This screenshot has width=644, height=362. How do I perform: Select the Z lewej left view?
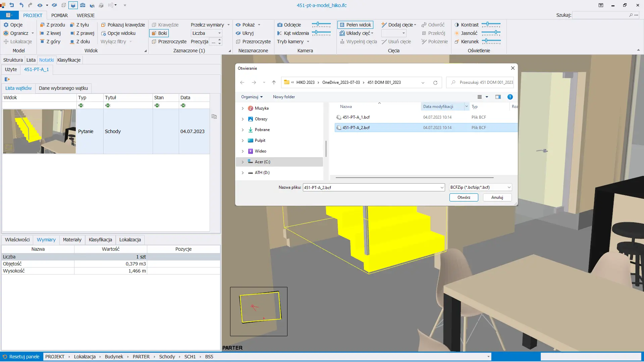(50, 33)
